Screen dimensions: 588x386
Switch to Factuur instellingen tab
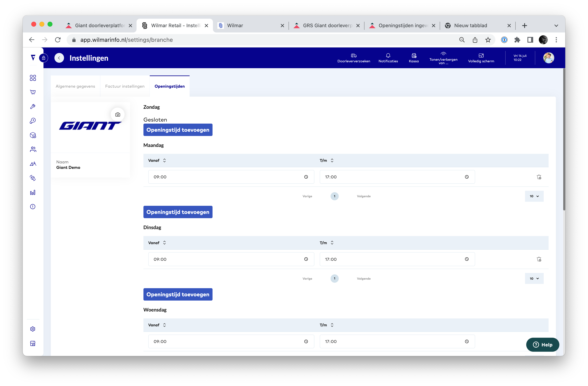click(125, 86)
